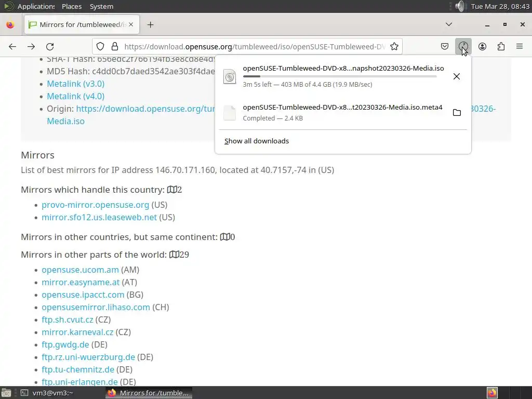Open Firefox account menu

pos(482,46)
